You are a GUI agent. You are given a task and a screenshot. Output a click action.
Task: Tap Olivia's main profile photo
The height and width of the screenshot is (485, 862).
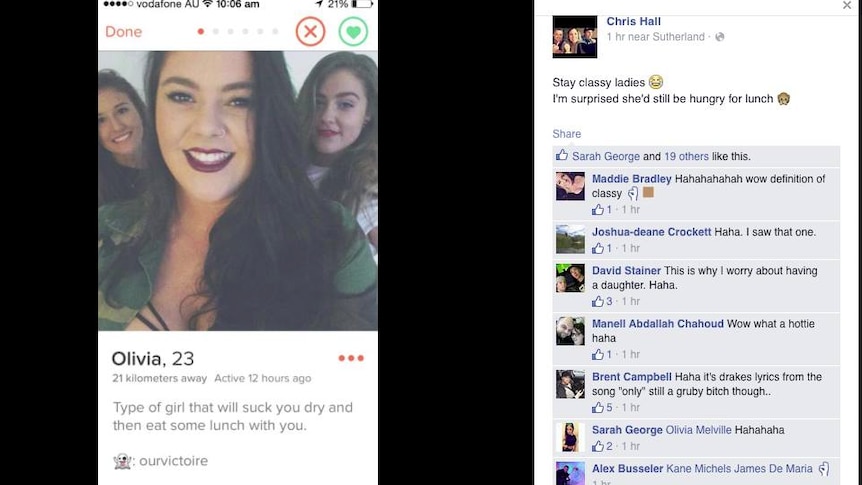(x=237, y=191)
